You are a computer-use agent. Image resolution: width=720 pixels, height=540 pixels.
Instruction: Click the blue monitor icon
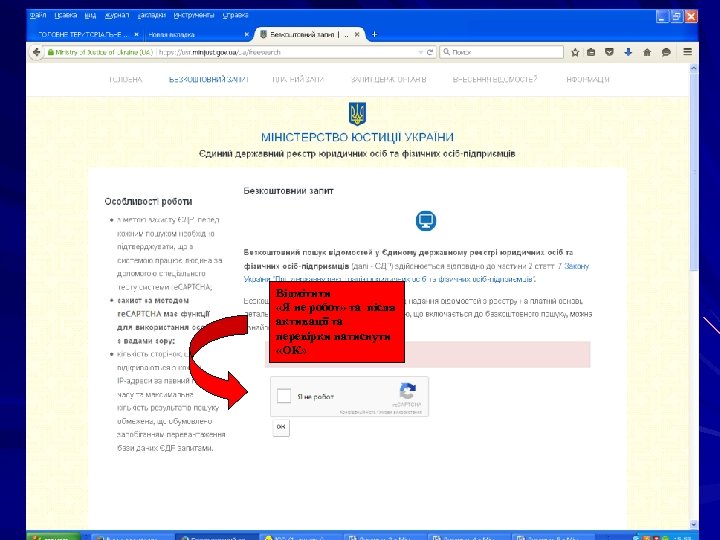(x=426, y=221)
